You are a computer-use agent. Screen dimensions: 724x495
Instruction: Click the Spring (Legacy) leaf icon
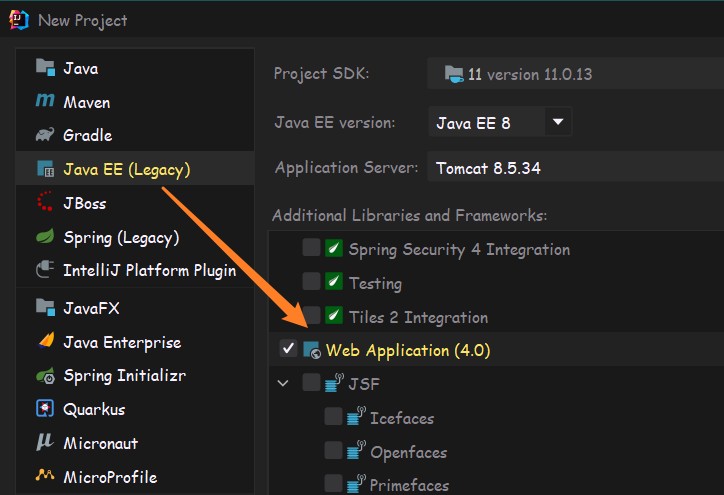[45, 237]
